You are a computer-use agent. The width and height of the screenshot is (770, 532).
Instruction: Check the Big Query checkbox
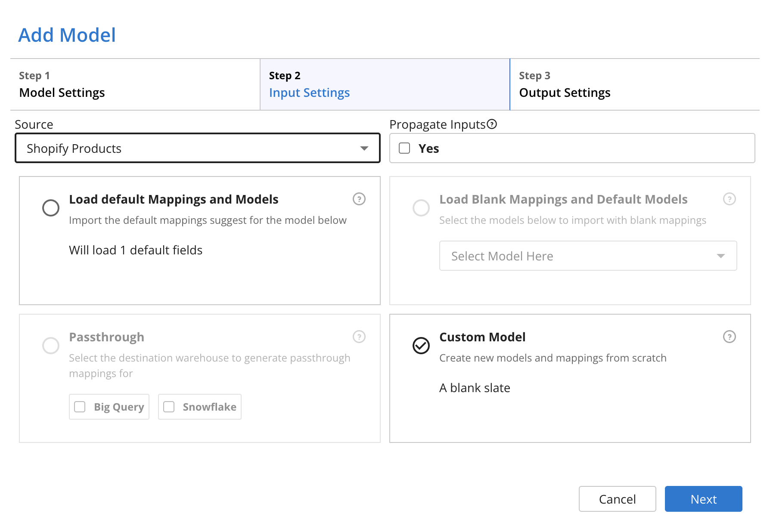[79, 406]
